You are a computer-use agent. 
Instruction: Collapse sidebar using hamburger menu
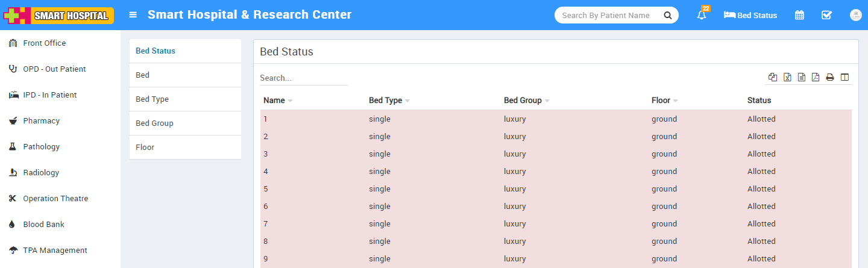(133, 15)
